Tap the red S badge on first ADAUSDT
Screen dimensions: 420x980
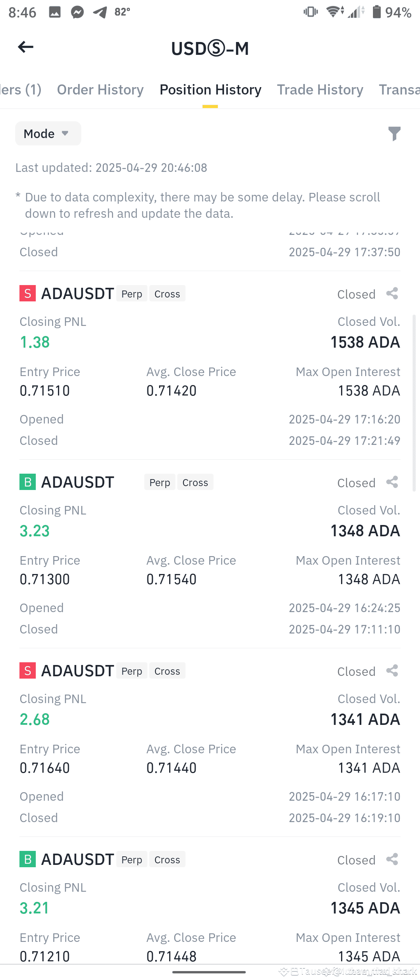coord(28,293)
